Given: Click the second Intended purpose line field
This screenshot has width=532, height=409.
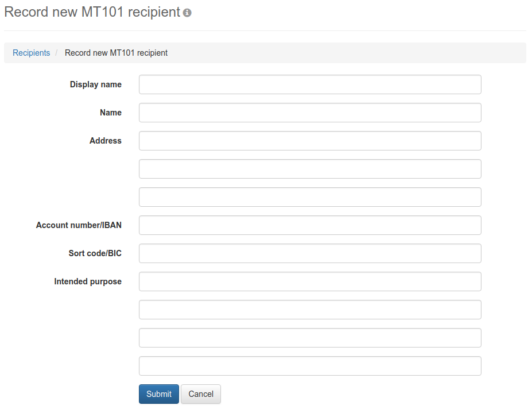Looking at the screenshot, I should 310,310.
